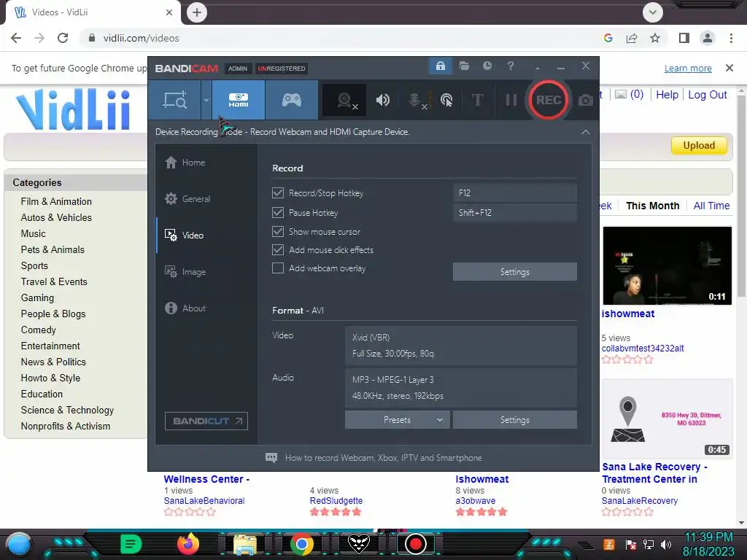
Task: Click the pause recording icon
Action: [x=511, y=100]
